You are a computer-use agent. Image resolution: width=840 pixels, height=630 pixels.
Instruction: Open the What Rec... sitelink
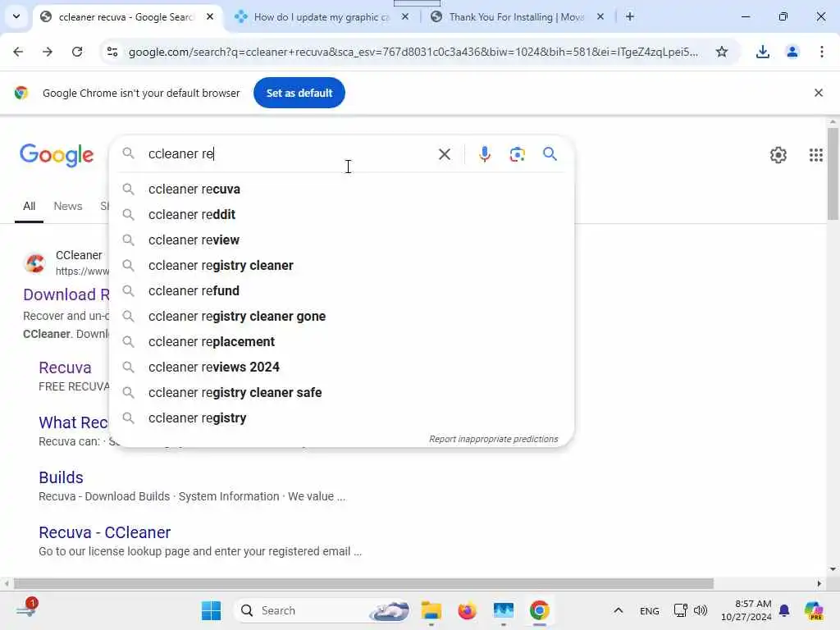pos(73,422)
